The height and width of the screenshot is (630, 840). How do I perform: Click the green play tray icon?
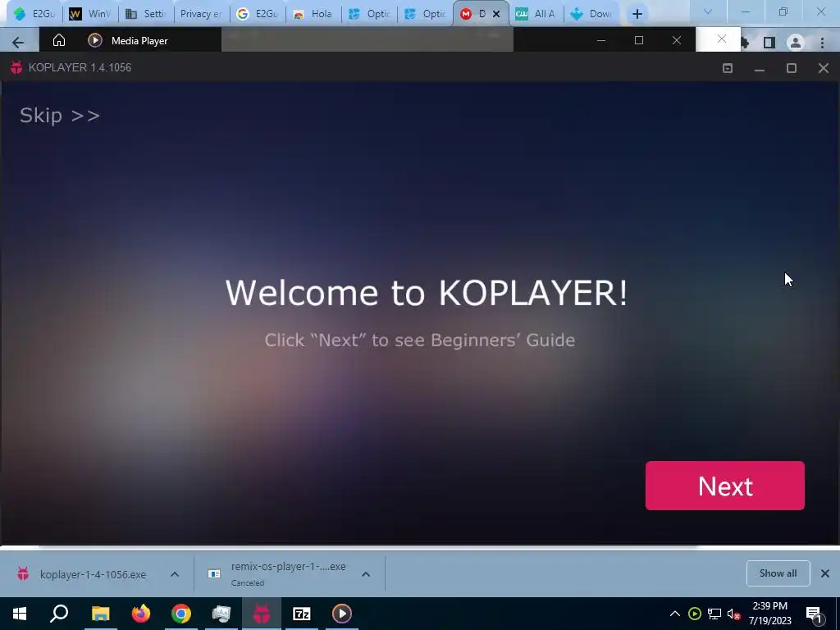click(695, 614)
